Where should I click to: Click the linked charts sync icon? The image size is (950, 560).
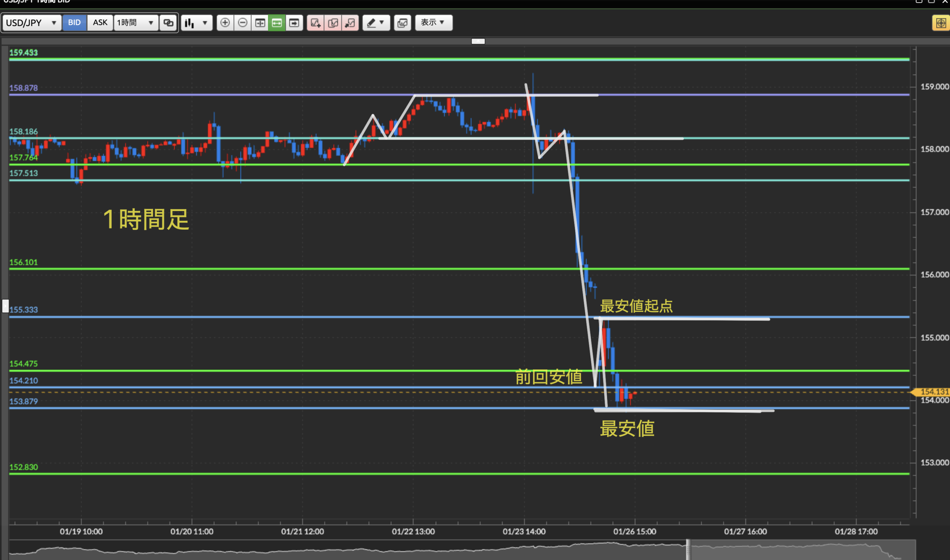168,23
